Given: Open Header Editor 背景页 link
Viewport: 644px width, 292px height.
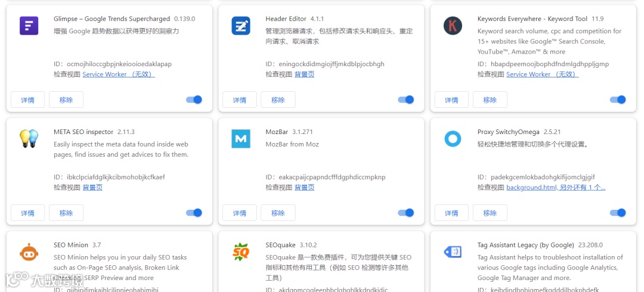Looking at the screenshot, I should coord(304,74).
